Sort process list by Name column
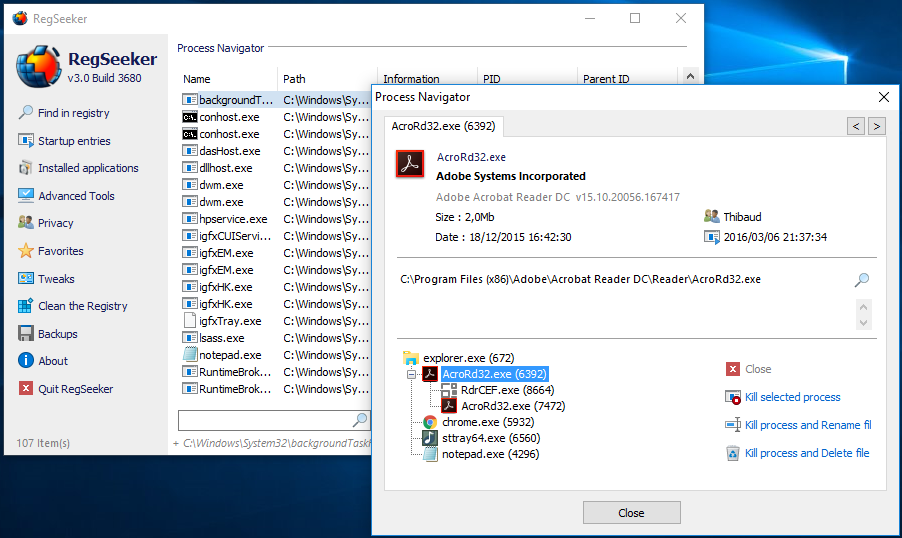 tap(197, 79)
